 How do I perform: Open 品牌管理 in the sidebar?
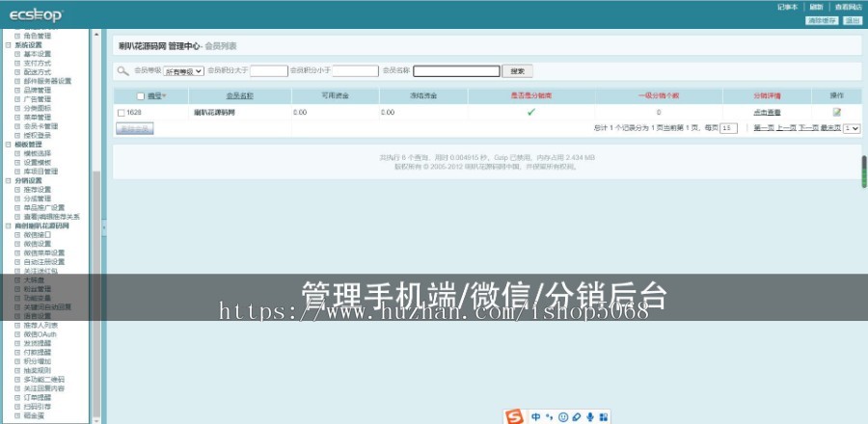tap(37, 91)
